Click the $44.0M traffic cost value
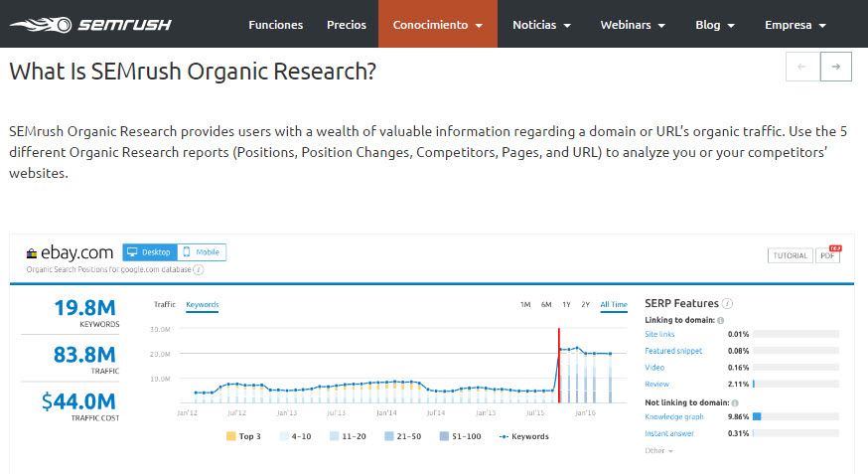The height and width of the screenshot is (474, 868). point(78,401)
